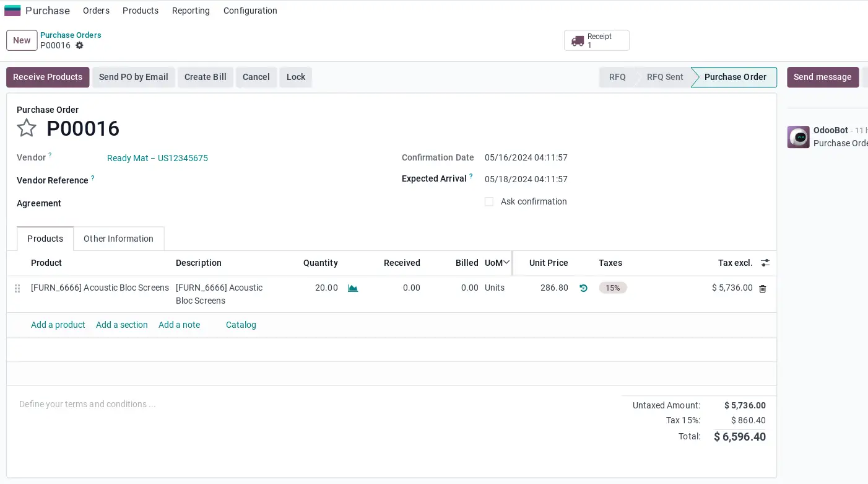
Task: Expand the UoM column dropdown arrow
Action: (506, 263)
